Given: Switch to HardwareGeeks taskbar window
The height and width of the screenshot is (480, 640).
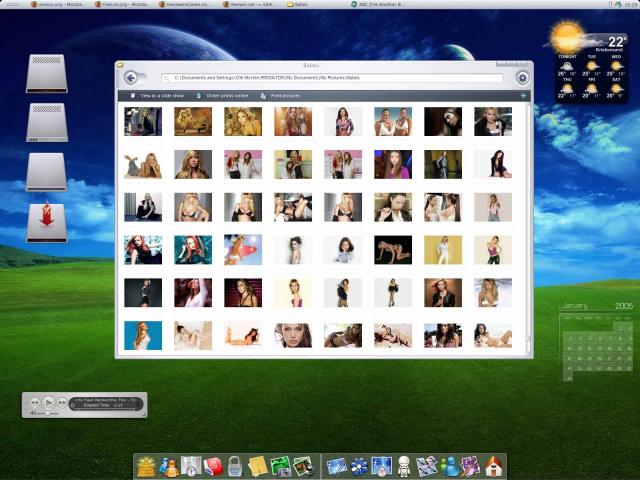Looking at the screenshot, I should [183, 4].
